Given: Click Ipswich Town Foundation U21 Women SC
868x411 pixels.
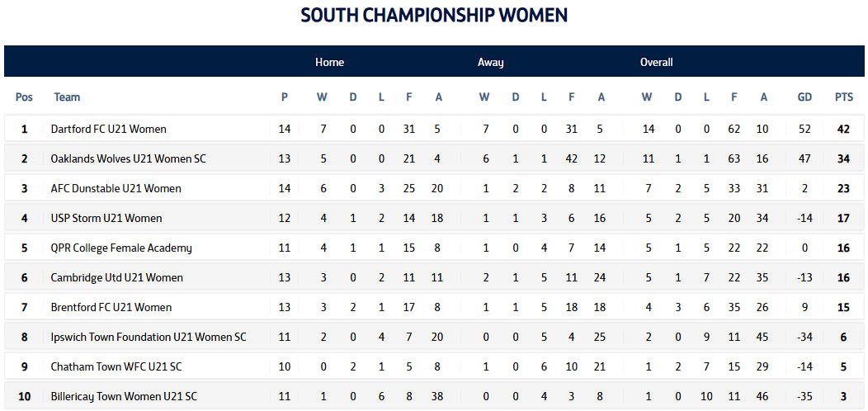Looking at the screenshot, I should click(x=149, y=337).
